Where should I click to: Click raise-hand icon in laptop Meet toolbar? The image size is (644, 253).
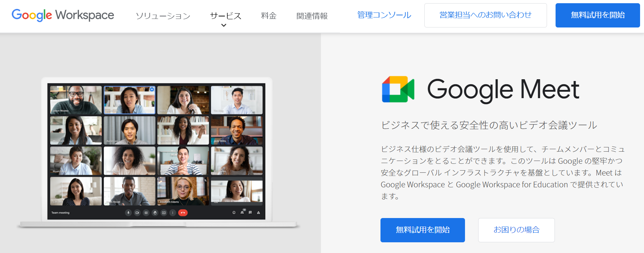coord(155,213)
